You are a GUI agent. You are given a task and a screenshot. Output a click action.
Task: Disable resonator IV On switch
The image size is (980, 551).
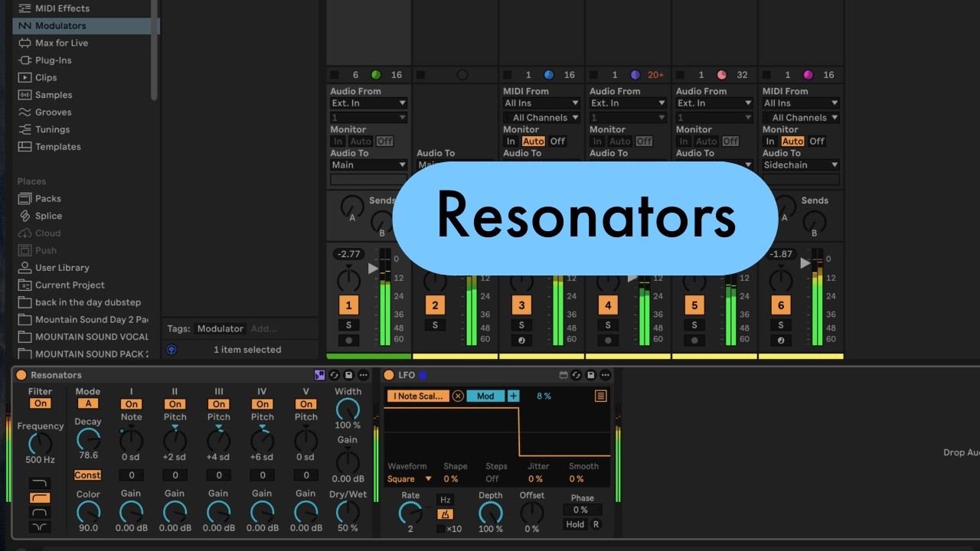point(263,404)
